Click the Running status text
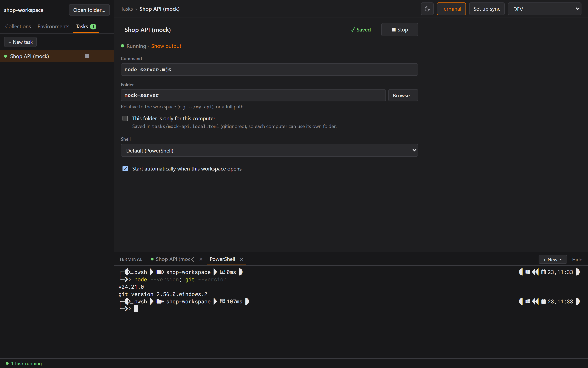This screenshot has width=588, height=368. coord(136,46)
